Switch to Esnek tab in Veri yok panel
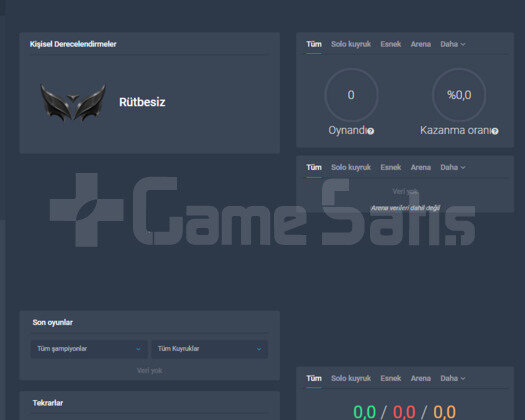This screenshot has height=420, width=525. pos(390,167)
